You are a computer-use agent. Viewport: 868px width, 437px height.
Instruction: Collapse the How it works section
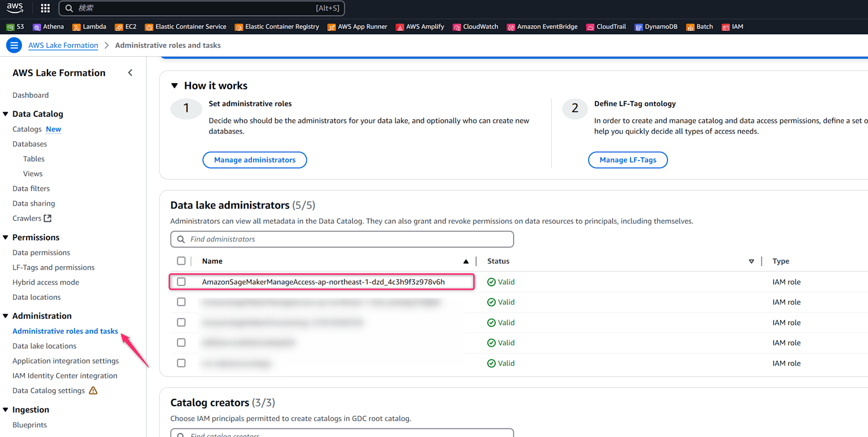pos(174,86)
